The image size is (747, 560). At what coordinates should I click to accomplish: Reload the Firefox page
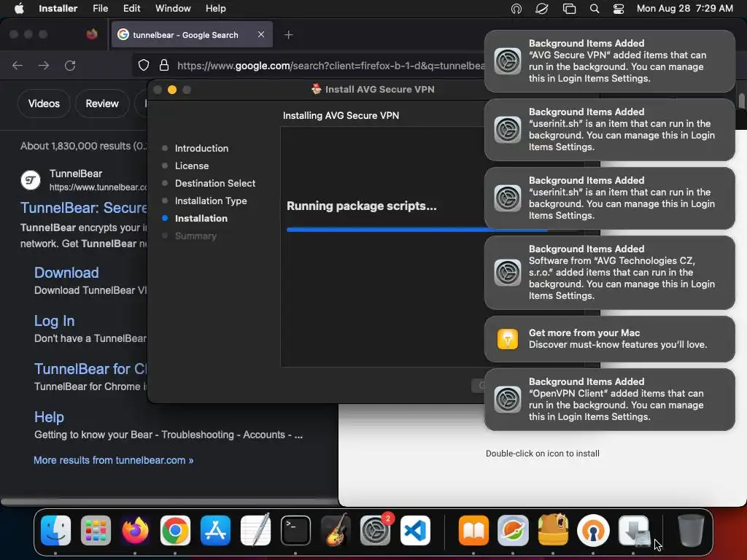pyautogui.click(x=70, y=65)
